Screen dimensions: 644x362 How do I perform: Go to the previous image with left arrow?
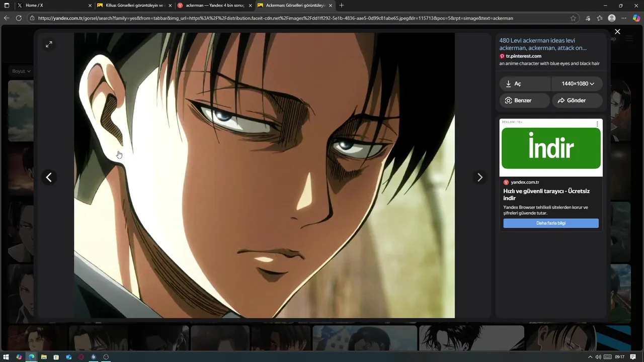pyautogui.click(x=49, y=177)
